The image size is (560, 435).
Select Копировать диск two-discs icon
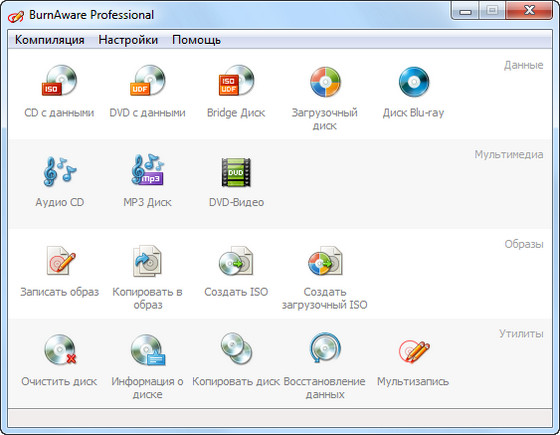(236, 349)
